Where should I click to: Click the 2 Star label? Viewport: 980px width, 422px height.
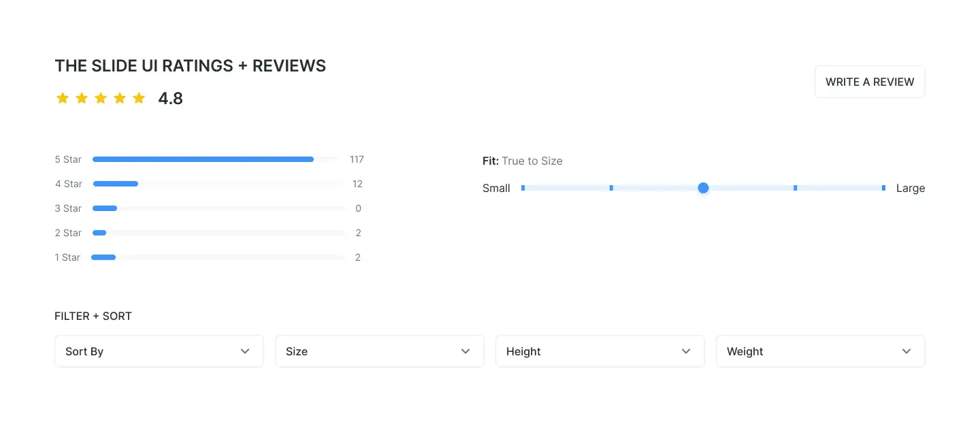68,233
